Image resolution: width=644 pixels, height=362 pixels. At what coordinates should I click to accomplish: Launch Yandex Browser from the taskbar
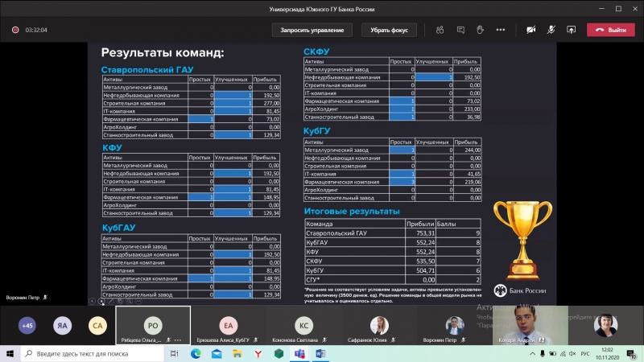tap(258, 353)
